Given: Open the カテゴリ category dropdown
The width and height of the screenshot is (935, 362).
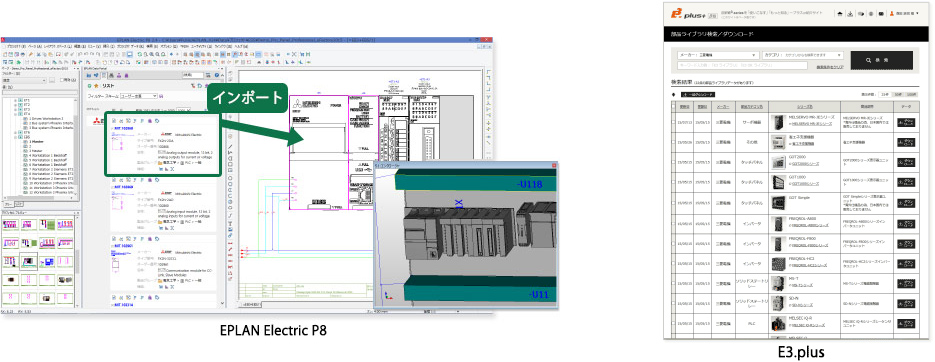Looking at the screenshot, I should point(803,55).
